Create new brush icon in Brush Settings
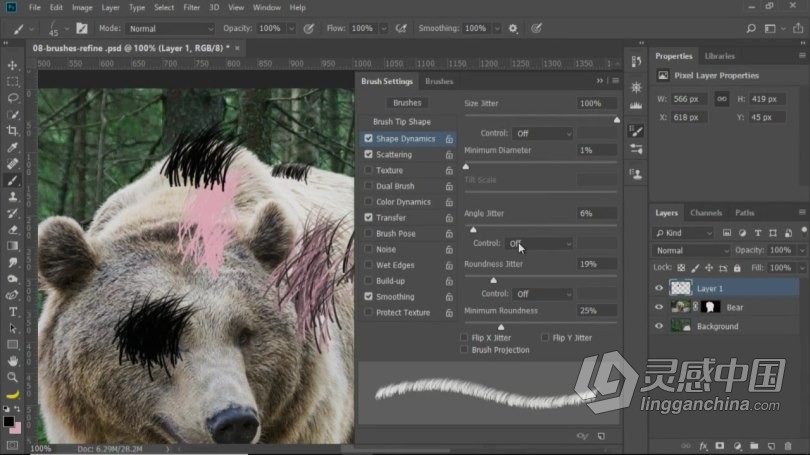Image resolution: width=810 pixels, height=455 pixels. [601, 436]
